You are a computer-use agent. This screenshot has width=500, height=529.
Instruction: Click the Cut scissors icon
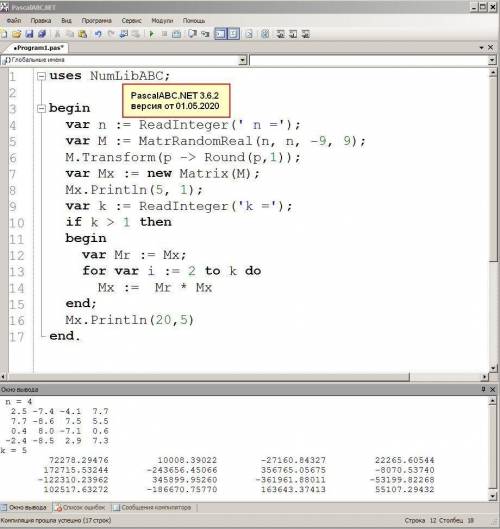coord(58,34)
